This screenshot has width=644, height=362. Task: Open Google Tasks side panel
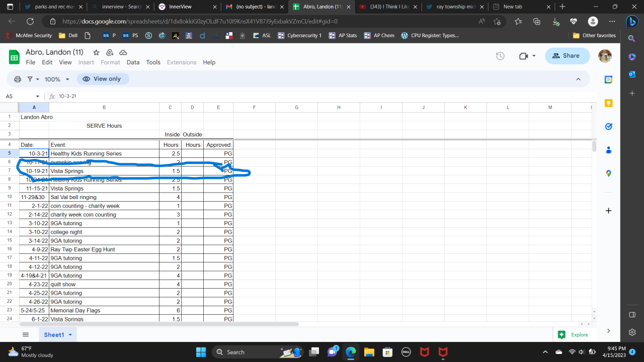point(608,127)
